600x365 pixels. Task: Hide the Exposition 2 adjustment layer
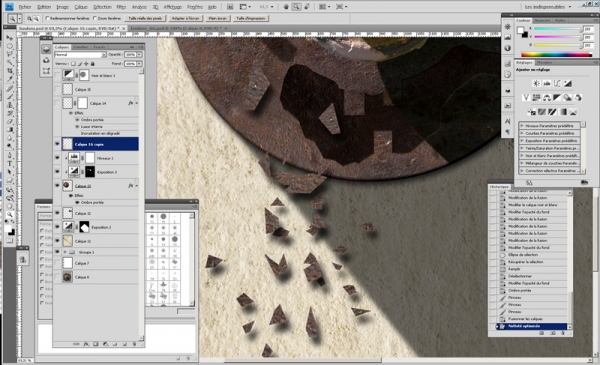[x=57, y=227]
